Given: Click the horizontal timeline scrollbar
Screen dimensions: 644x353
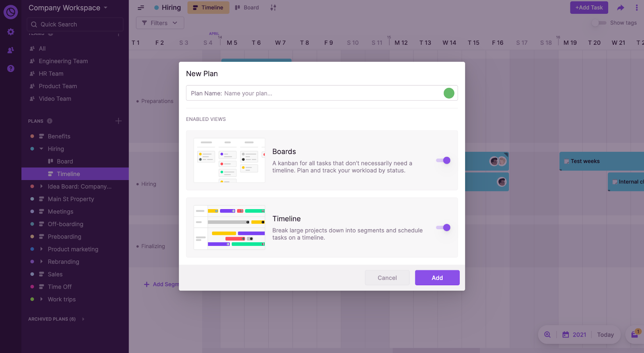Looking at the screenshot, I should pos(436,351).
